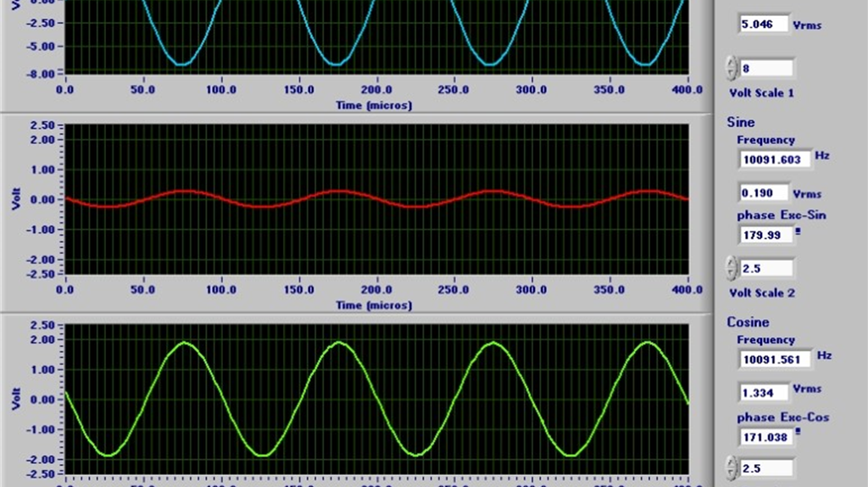The width and height of the screenshot is (868, 487).
Task: Click the Volt Scale 2 stepper arrows
Action: pyautogui.click(x=732, y=268)
